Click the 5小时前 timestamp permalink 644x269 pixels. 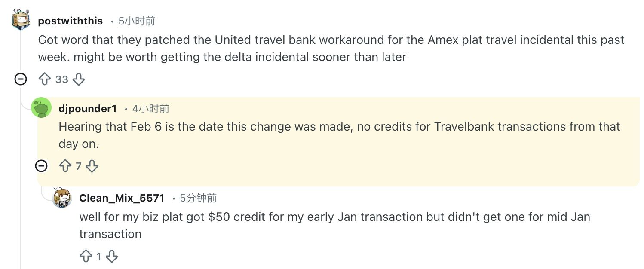137,21
